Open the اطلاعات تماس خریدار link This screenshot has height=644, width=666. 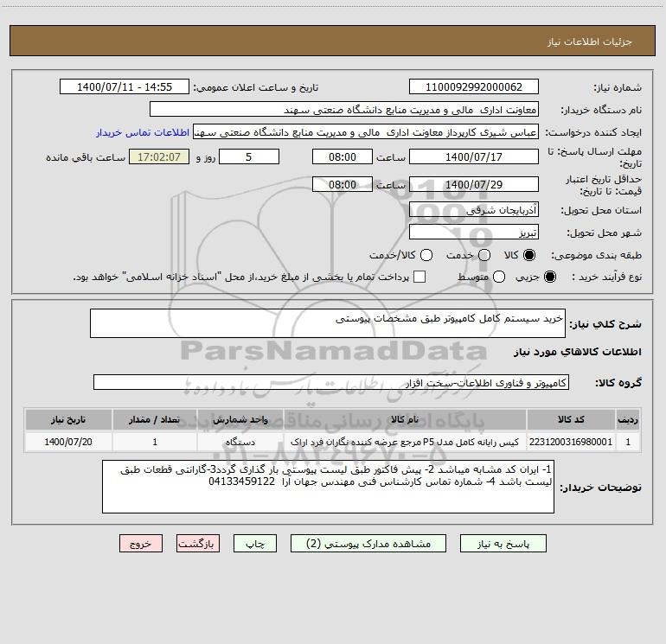point(143,132)
